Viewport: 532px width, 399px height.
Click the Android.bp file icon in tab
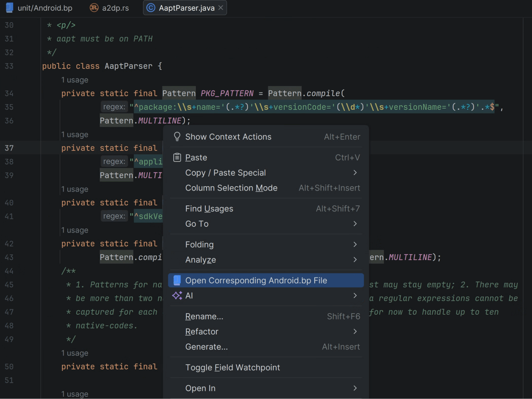[x=10, y=8]
